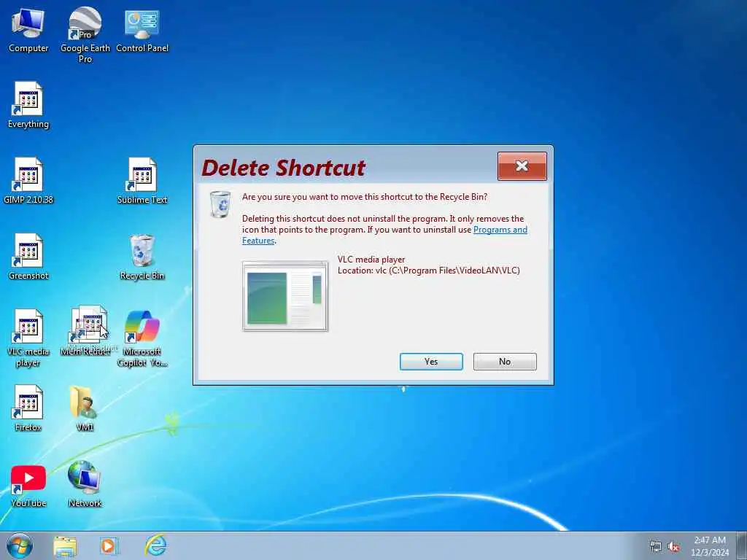Click the 'Are you sure' question text

click(x=365, y=197)
